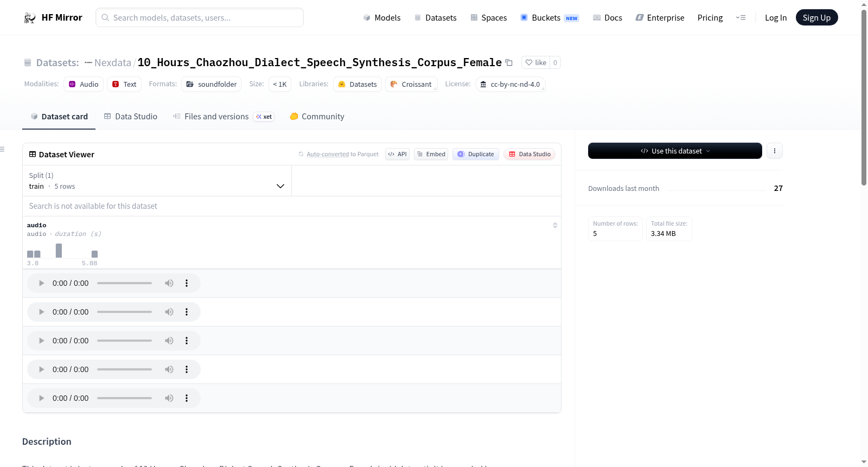Click the API button in Dataset Viewer

[x=397, y=154]
